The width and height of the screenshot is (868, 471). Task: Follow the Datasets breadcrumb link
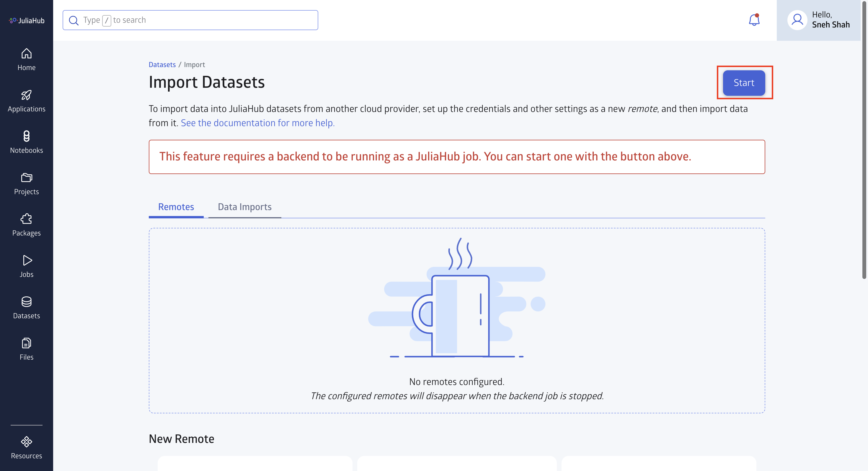coord(162,64)
